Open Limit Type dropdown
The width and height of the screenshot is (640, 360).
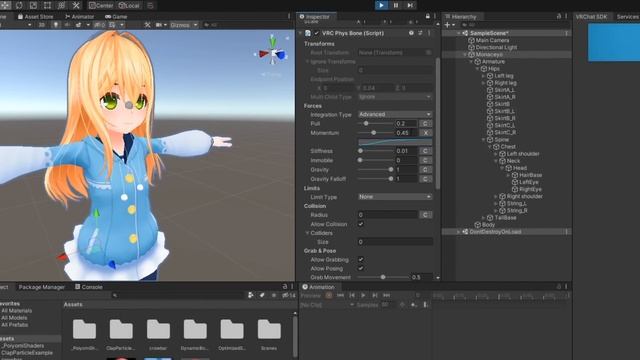coord(395,197)
